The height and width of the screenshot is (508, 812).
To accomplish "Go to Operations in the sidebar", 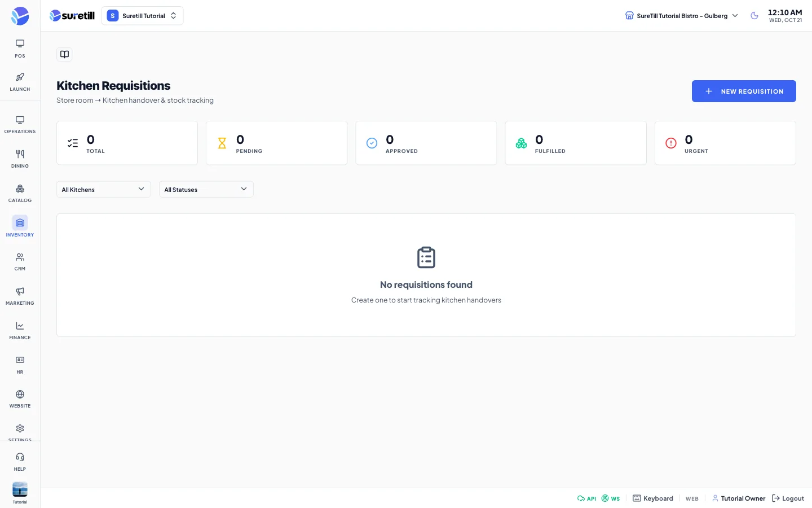I will [x=20, y=125].
